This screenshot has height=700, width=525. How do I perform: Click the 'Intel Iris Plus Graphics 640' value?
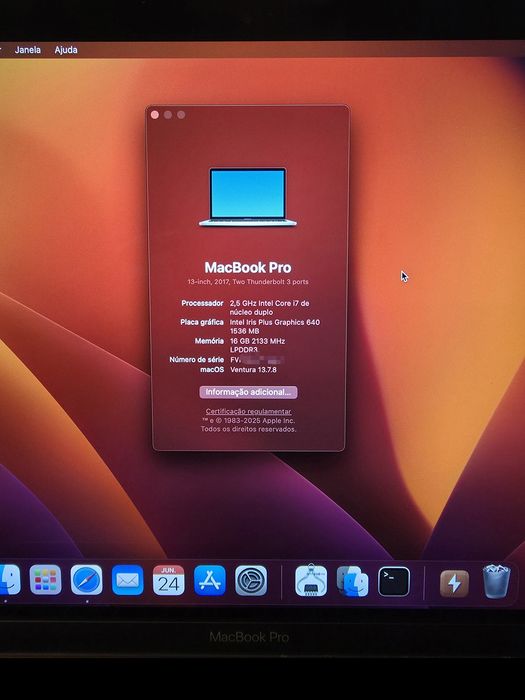275,322
